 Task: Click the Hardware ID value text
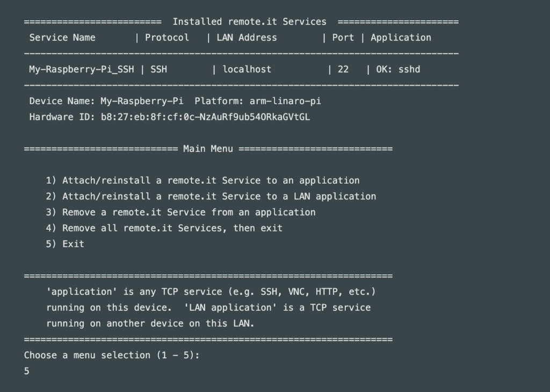click(x=206, y=117)
